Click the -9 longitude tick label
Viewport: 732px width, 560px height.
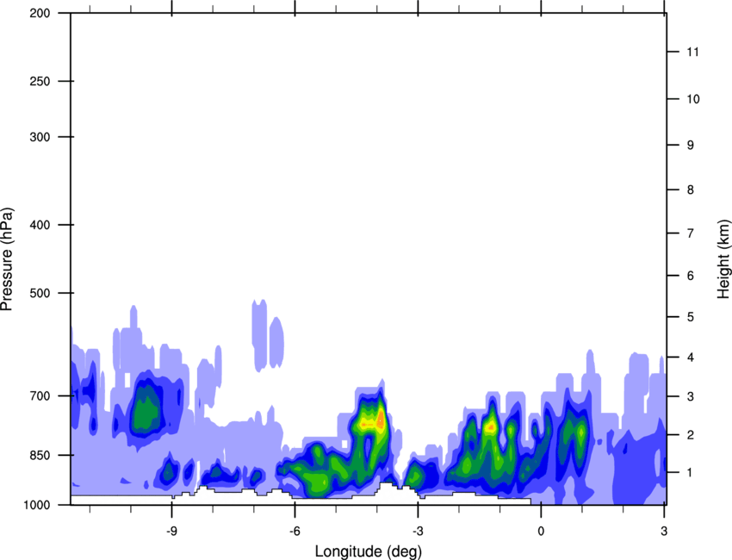coord(171,531)
